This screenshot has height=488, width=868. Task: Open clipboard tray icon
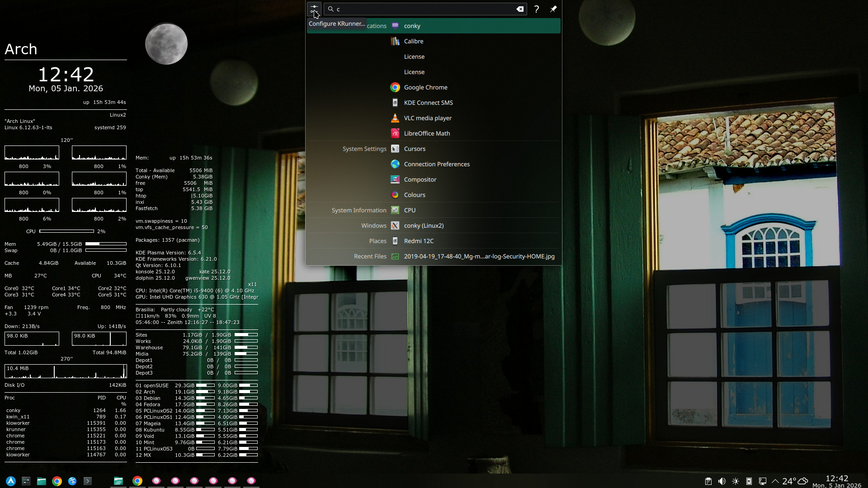pos(708,481)
